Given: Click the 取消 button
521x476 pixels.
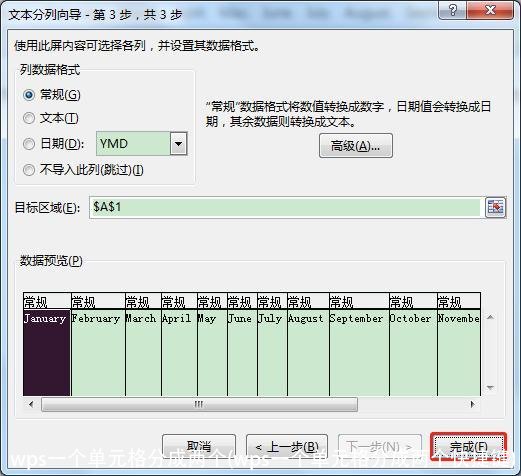Looking at the screenshot, I should point(199,446).
